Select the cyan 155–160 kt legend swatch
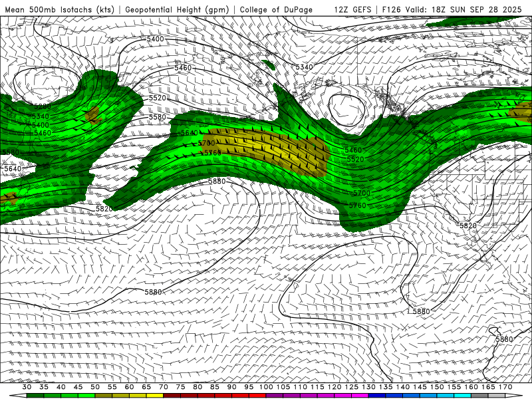Screen dimensions: 532x399 point(462,396)
